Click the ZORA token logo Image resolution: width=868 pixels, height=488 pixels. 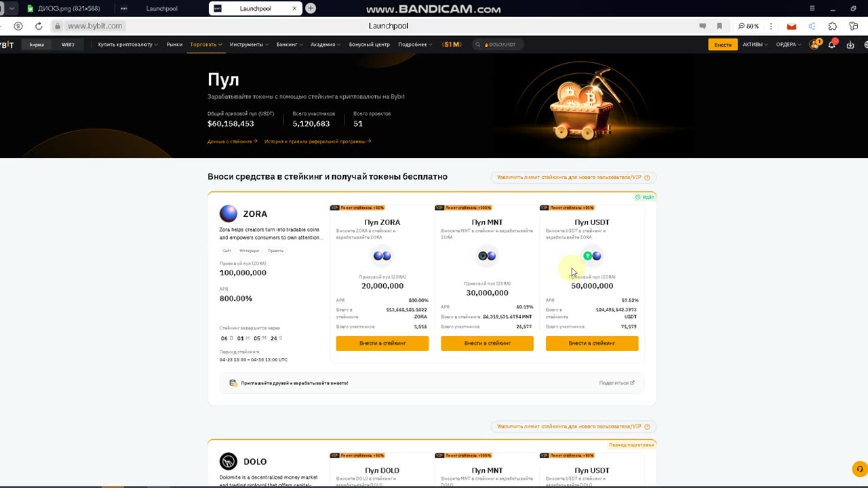229,213
